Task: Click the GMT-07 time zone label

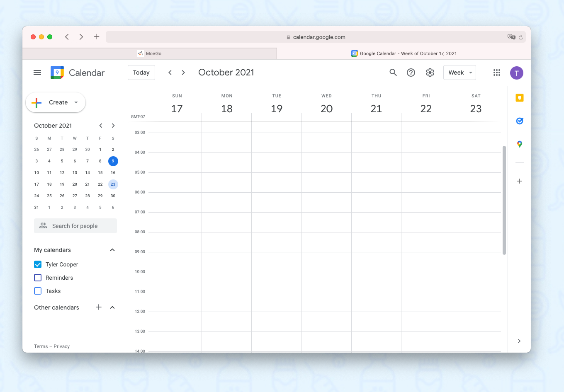Action: click(x=138, y=117)
